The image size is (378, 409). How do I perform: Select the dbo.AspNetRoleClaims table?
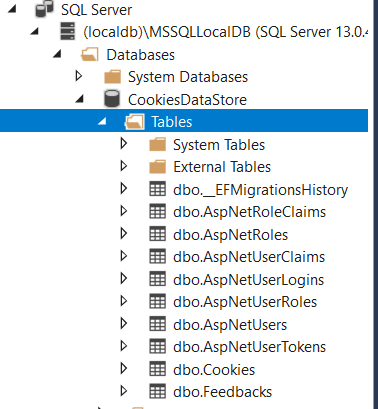point(249,212)
